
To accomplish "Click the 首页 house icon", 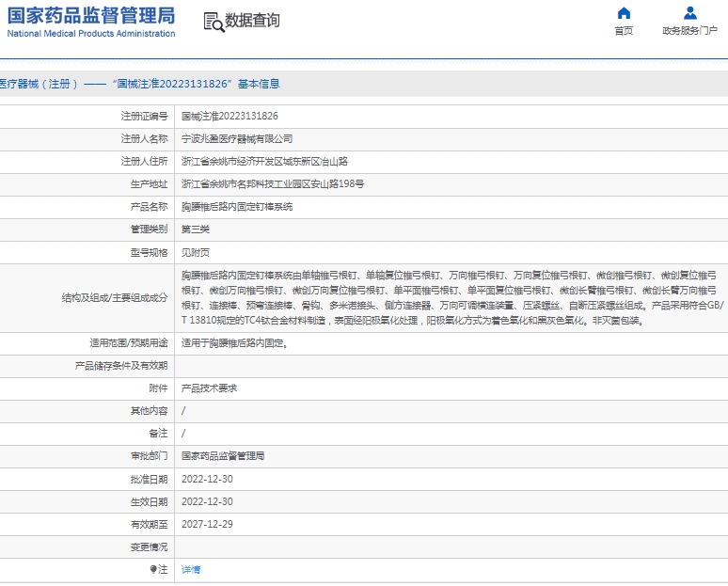I will pos(624,13).
